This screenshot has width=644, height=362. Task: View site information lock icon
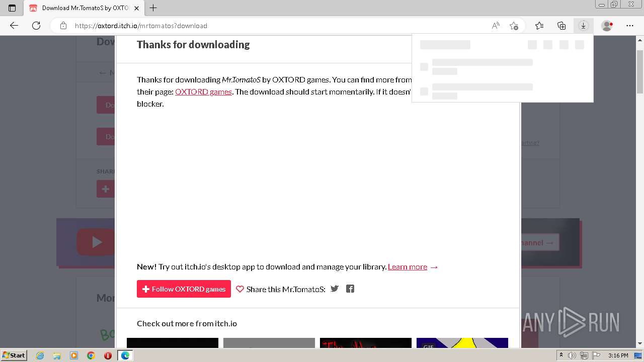pyautogui.click(x=63, y=26)
